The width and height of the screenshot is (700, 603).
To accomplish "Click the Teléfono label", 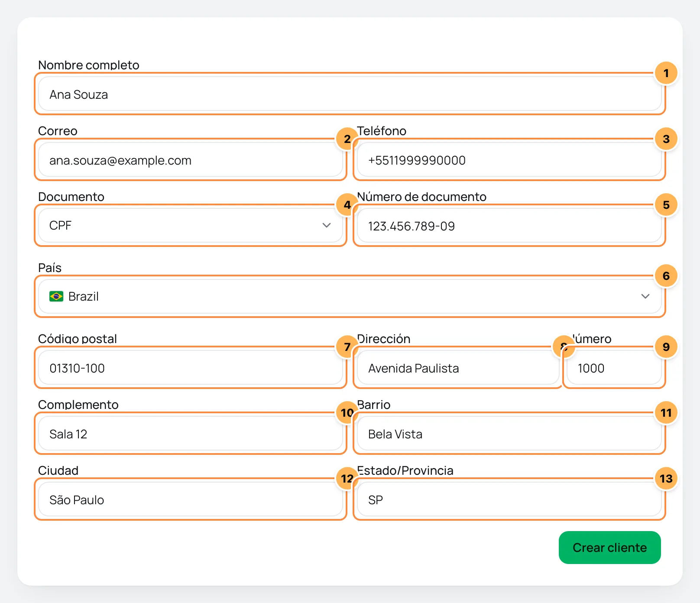I will [382, 131].
